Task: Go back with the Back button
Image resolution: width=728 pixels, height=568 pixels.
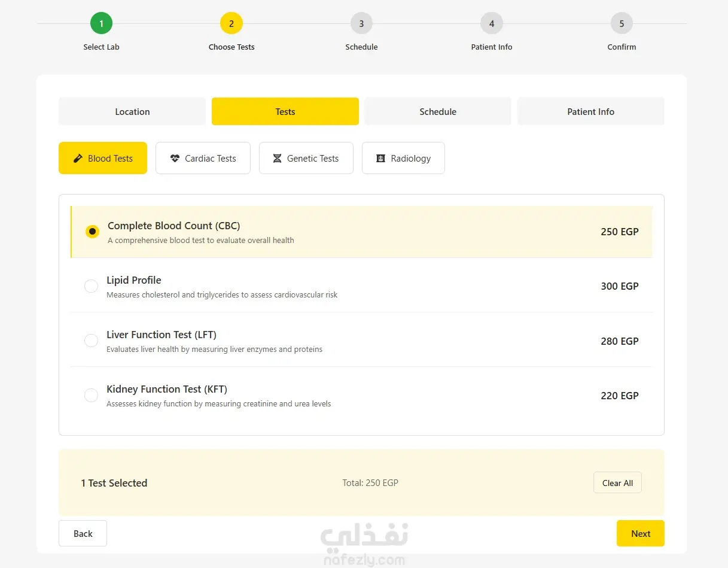Action: (x=83, y=533)
